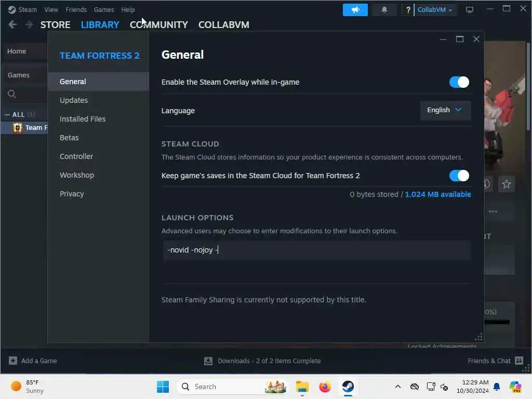Screen dimensions: 532x399
Task: Click the library page vertical scrollbar
Action: [528, 87]
